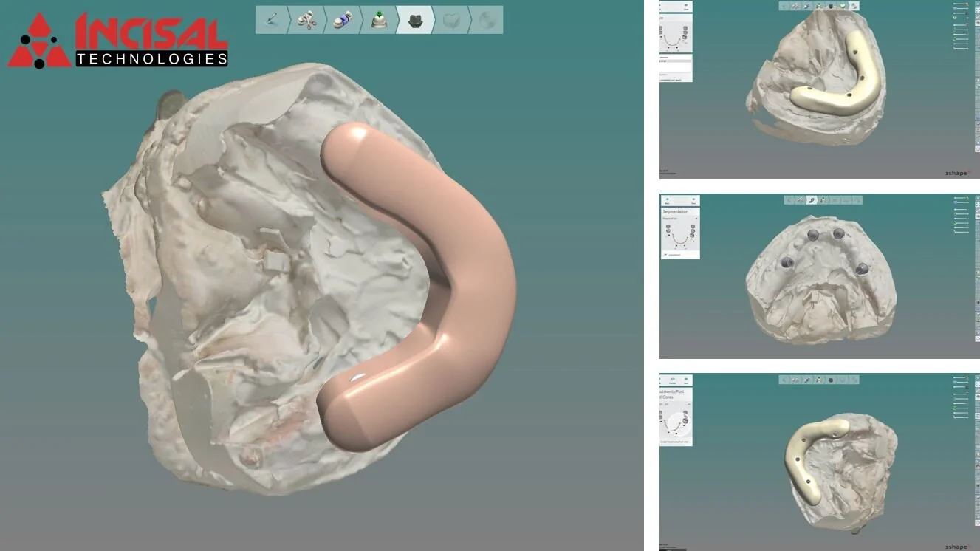Select the dark bar step in the bottom screenshot toolbar

(x=831, y=380)
